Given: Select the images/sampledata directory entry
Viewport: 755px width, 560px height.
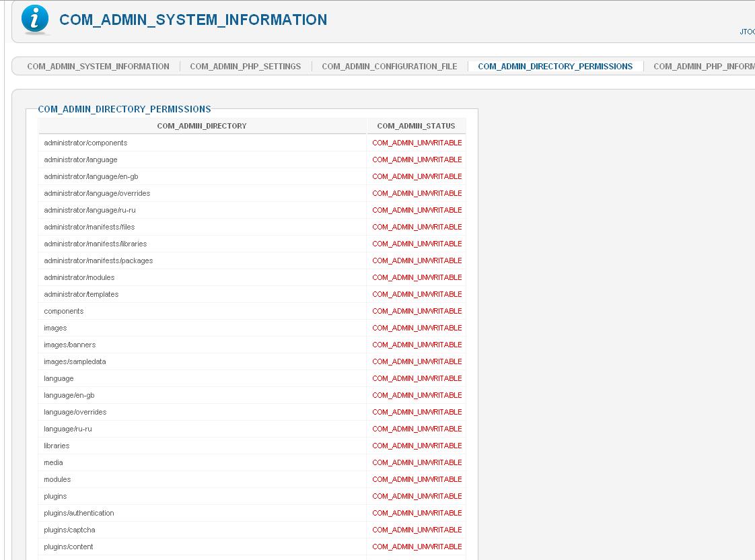Looking at the screenshot, I should tap(75, 361).
